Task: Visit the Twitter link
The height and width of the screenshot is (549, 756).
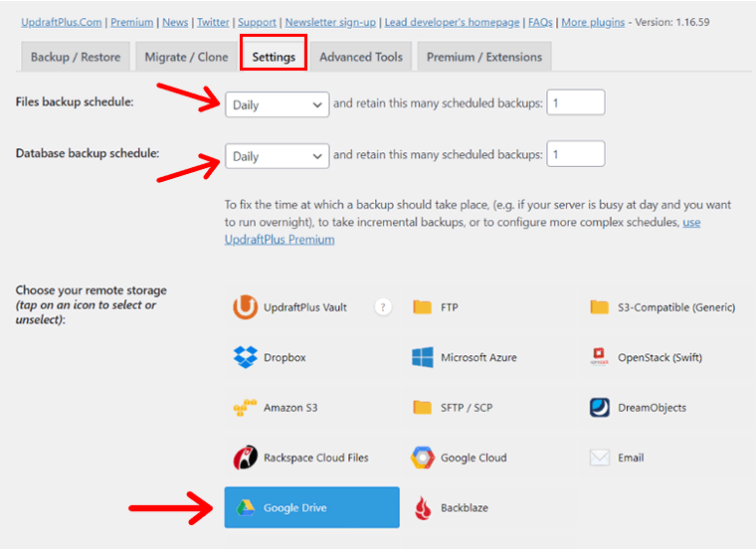Action: pyautogui.click(x=213, y=22)
